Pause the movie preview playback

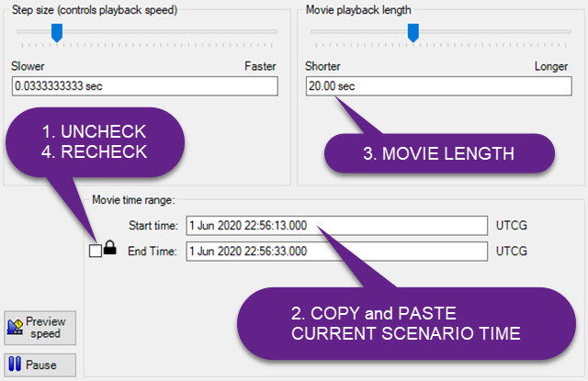point(40,364)
